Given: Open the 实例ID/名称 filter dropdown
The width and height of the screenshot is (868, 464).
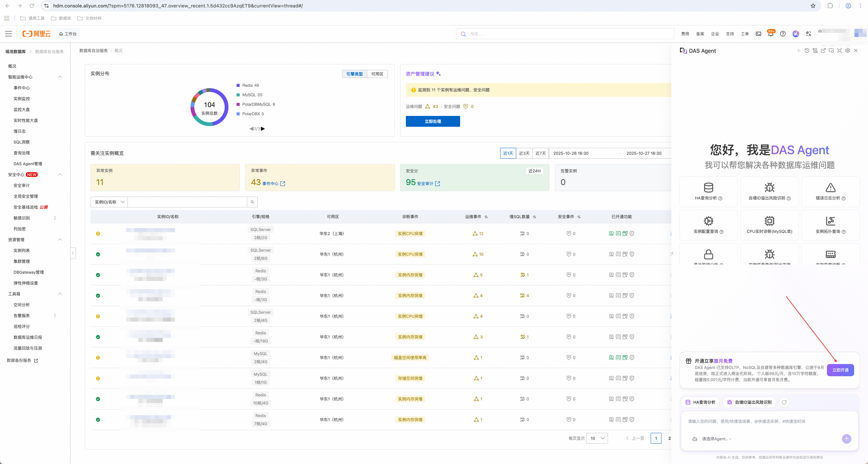Looking at the screenshot, I should coord(109,202).
